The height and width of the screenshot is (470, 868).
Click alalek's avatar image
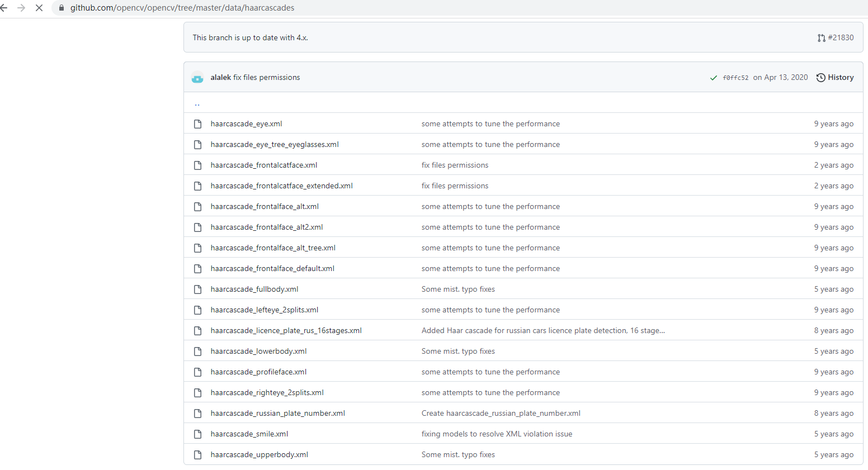click(x=197, y=78)
